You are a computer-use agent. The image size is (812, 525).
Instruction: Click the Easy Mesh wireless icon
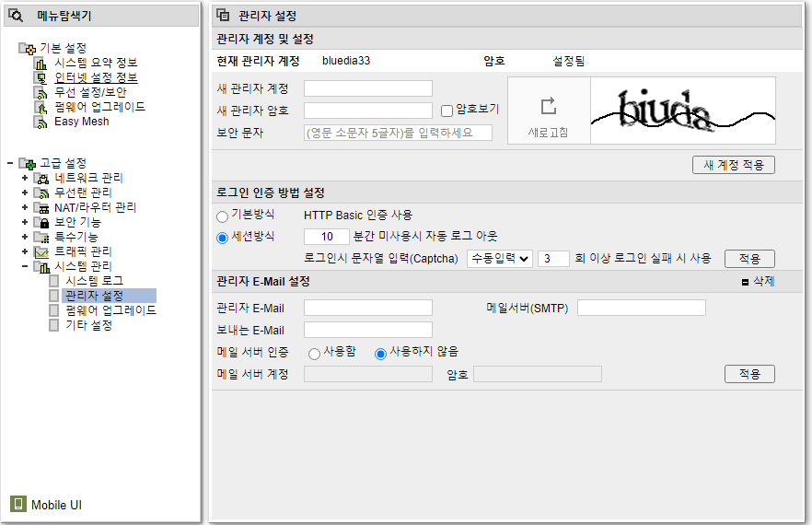coord(41,122)
